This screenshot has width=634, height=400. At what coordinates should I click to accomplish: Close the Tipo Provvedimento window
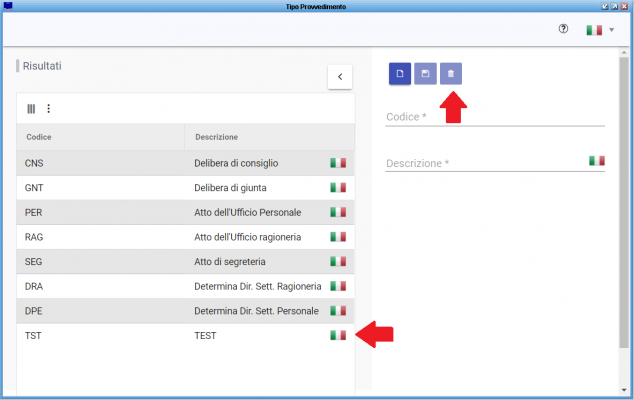625,6
